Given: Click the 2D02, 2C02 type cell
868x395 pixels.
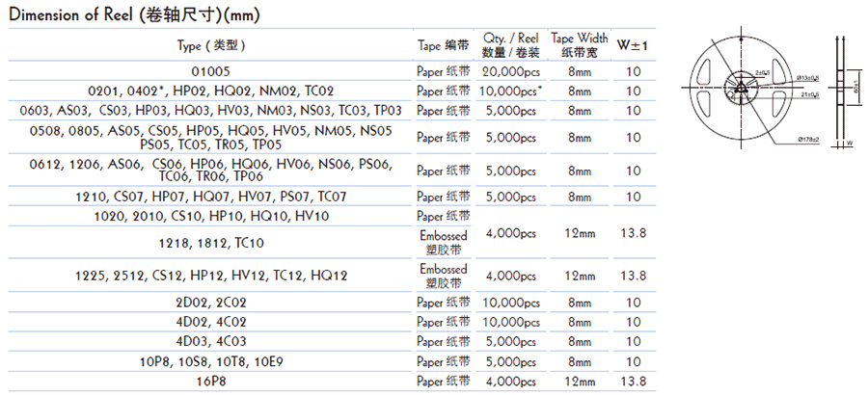Looking at the screenshot, I should 212,303.
